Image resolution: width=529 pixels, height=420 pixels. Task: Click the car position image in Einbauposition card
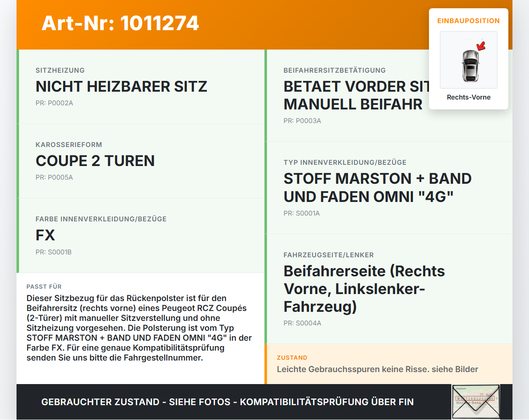pos(469,60)
